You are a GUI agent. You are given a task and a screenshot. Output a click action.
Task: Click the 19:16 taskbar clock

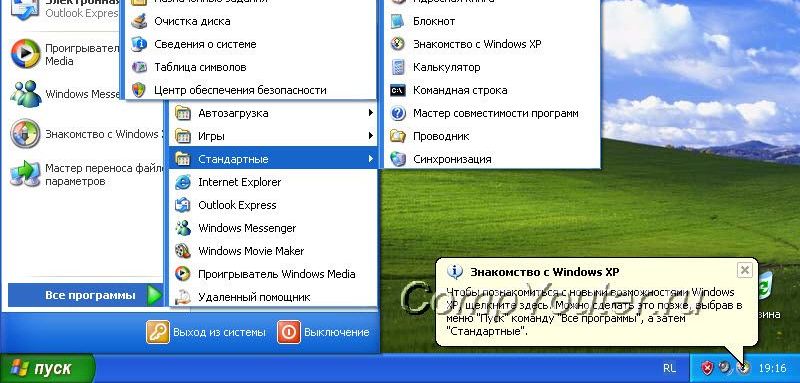[x=772, y=368]
